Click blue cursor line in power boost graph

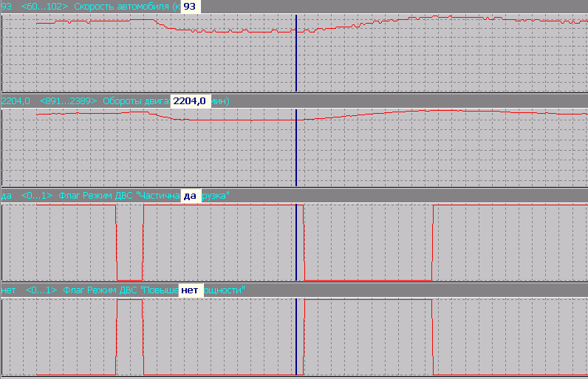(x=295, y=336)
